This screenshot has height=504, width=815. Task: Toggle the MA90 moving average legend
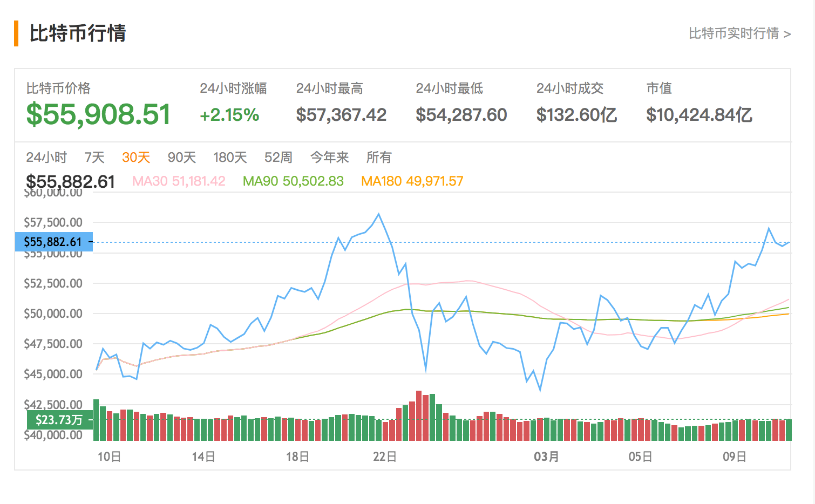click(x=293, y=181)
